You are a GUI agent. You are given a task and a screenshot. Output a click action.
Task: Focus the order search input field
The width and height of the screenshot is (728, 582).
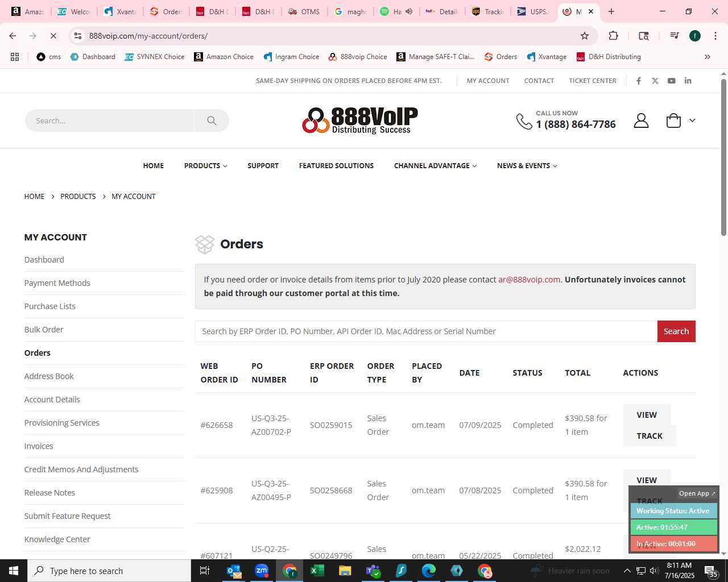(426, 331)
